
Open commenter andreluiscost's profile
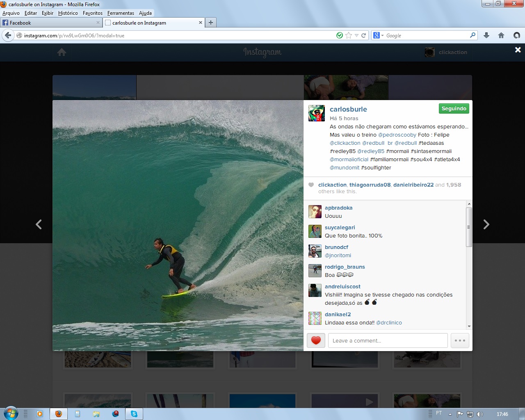(342, 287)
